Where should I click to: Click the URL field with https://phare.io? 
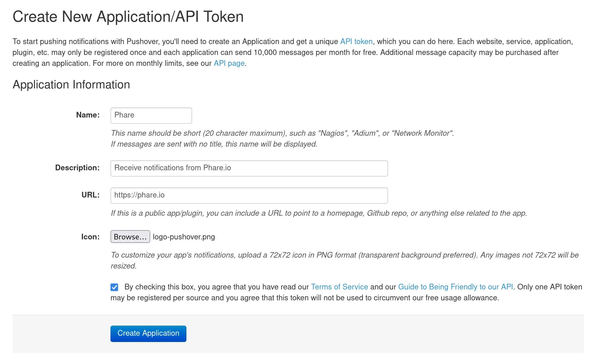click(249, 195)
